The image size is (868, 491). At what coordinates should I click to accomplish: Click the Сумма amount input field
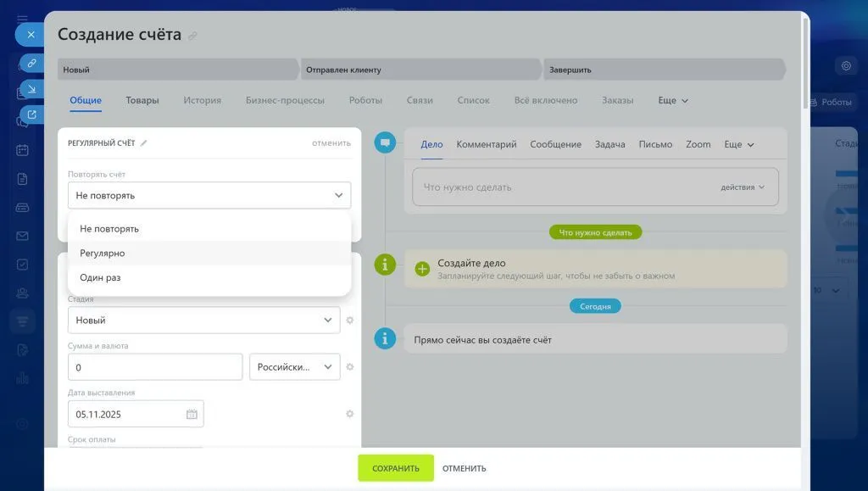[155, 367]
